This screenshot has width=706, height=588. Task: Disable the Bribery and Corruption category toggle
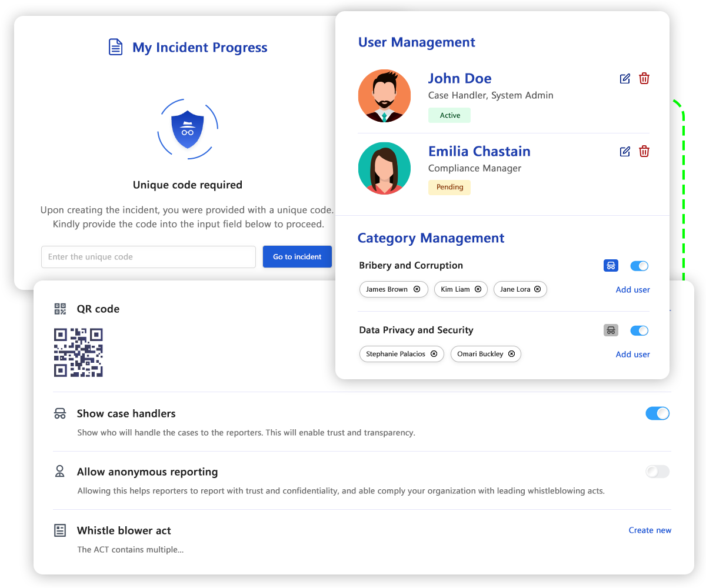639,266
